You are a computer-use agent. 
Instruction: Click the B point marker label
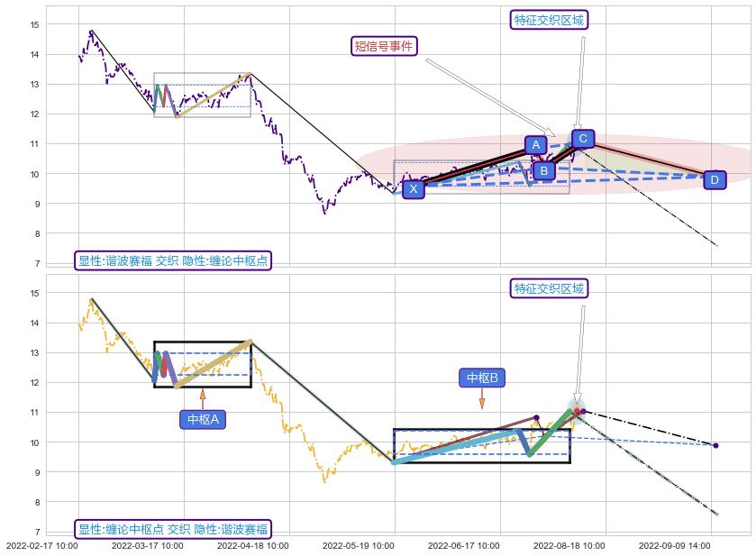542,170
